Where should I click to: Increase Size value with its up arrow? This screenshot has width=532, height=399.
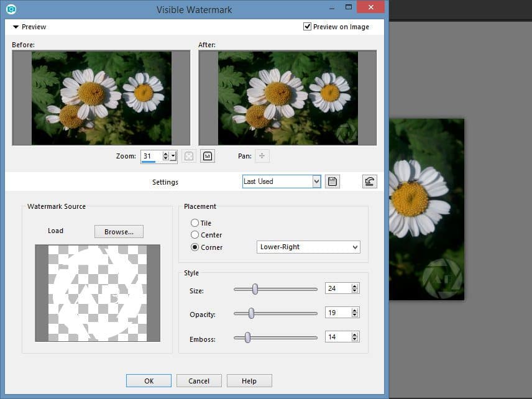point(355,285)
